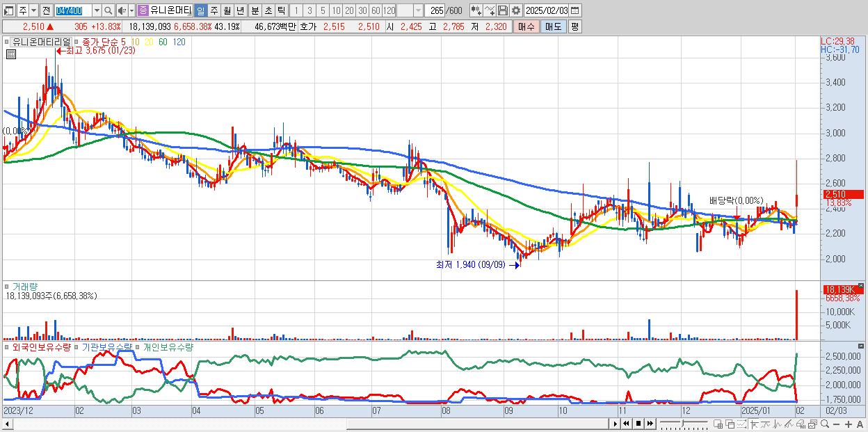
Task: Click the chart capture image icon
Action: click(x=813, y=424)
